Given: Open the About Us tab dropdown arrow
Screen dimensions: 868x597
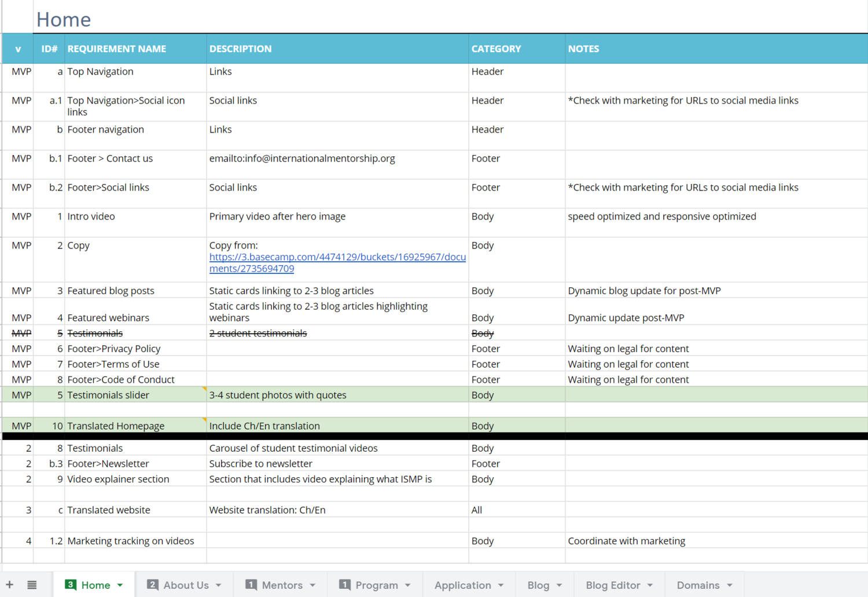Looking at the screenshot, I should tap(218, 585).
